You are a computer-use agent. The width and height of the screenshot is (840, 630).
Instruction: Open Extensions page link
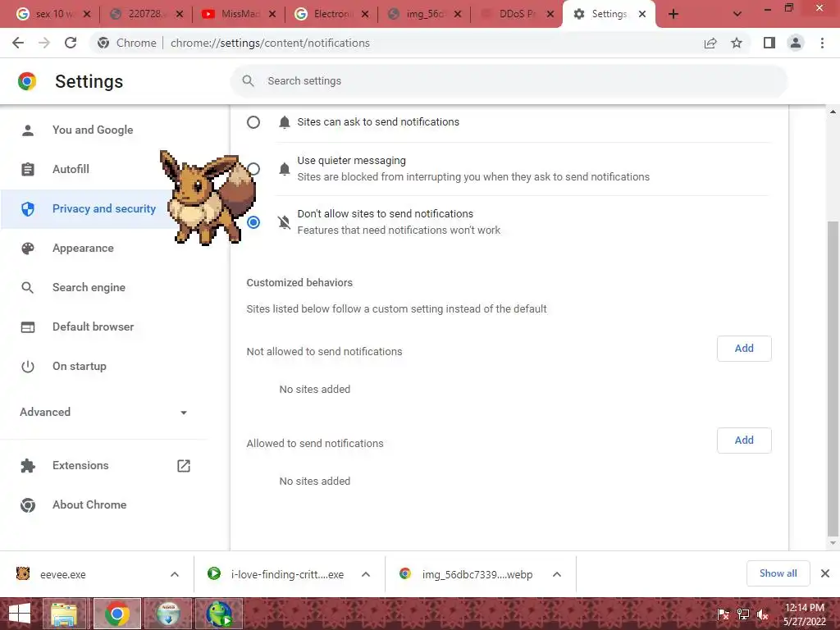pos(80,466)
